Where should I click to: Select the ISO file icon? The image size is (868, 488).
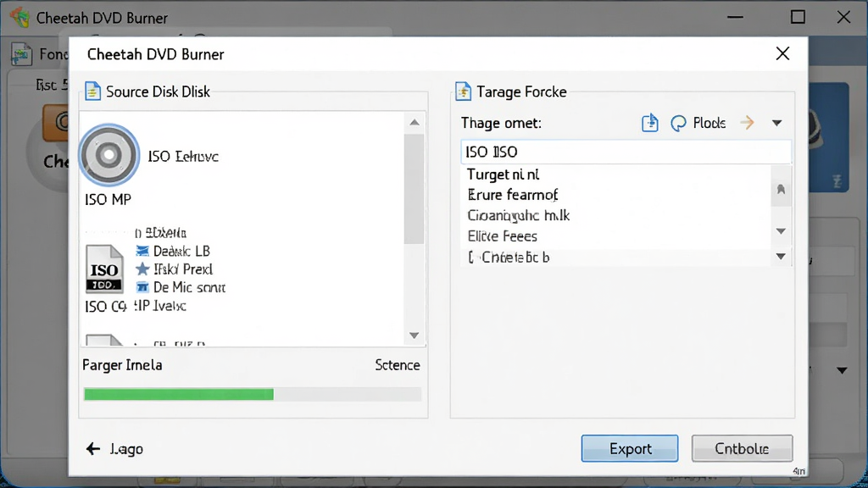coord(104,269)
